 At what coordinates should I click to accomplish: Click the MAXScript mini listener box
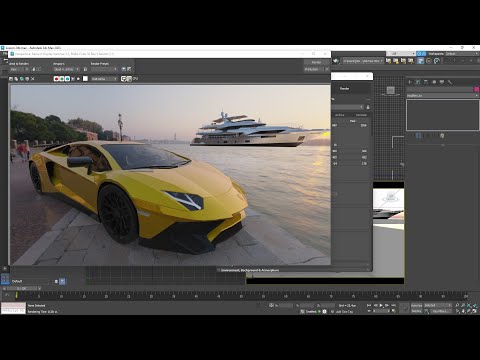tap(13, 308)
